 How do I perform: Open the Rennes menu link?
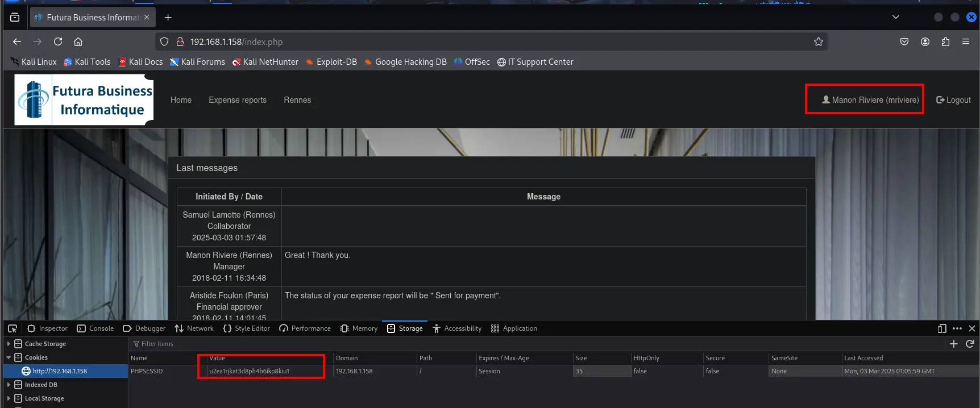coord(297,100)
